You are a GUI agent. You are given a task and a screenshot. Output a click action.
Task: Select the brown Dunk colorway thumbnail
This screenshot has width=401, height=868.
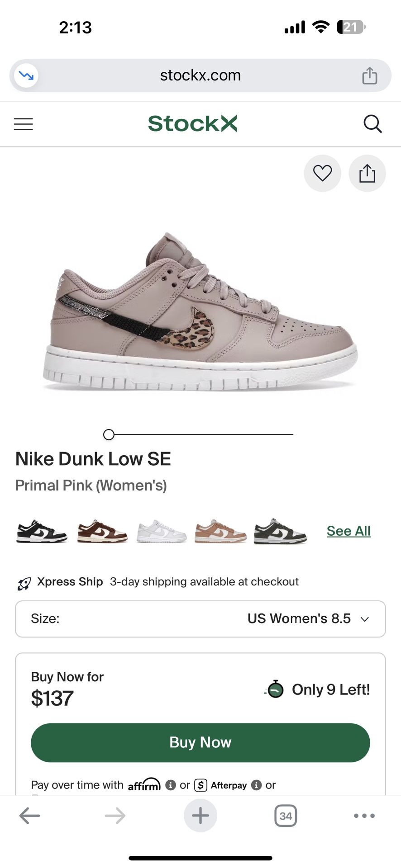pyautogui.click(x=102, y=531)
